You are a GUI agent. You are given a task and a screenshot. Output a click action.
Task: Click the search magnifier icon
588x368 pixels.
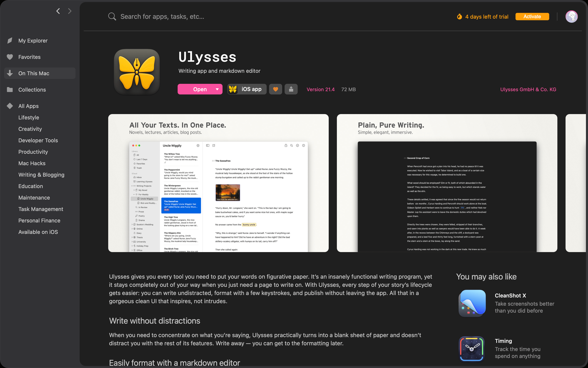click(112, 17)
